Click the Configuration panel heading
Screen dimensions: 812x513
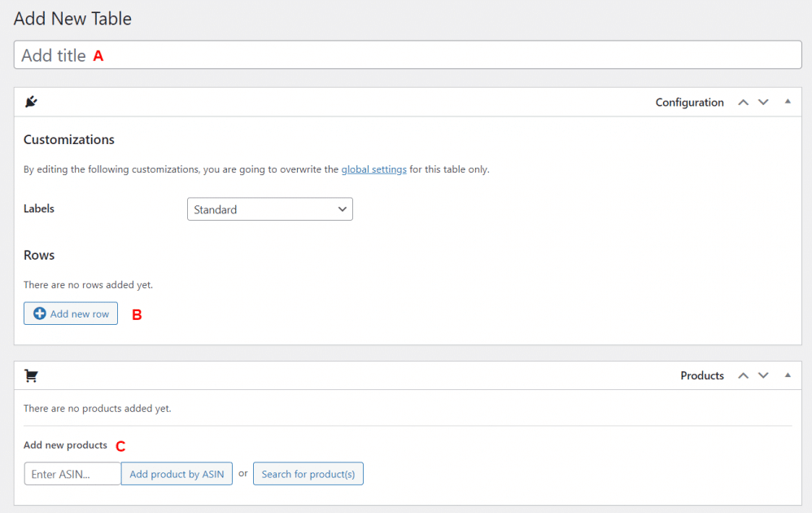coord(689,103)
